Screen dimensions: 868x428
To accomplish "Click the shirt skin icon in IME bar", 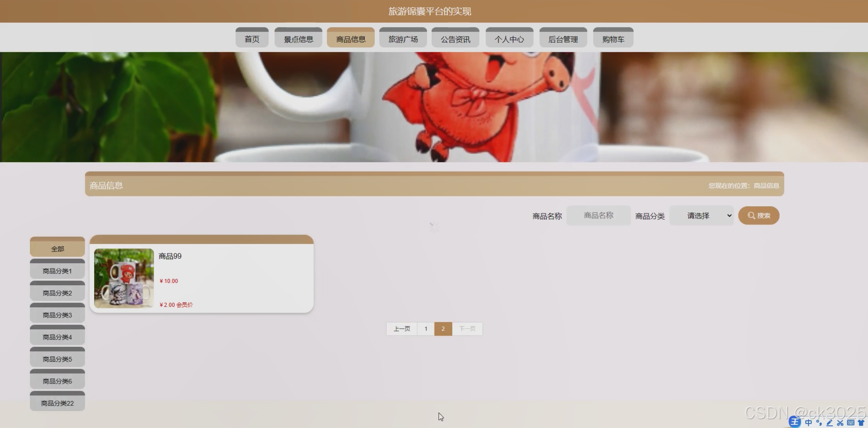I will tap(861, 423).
